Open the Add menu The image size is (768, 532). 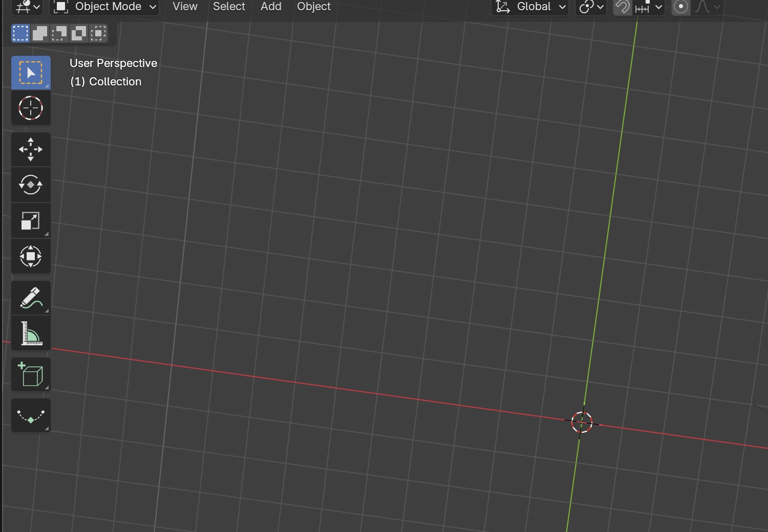click(271, 7)
